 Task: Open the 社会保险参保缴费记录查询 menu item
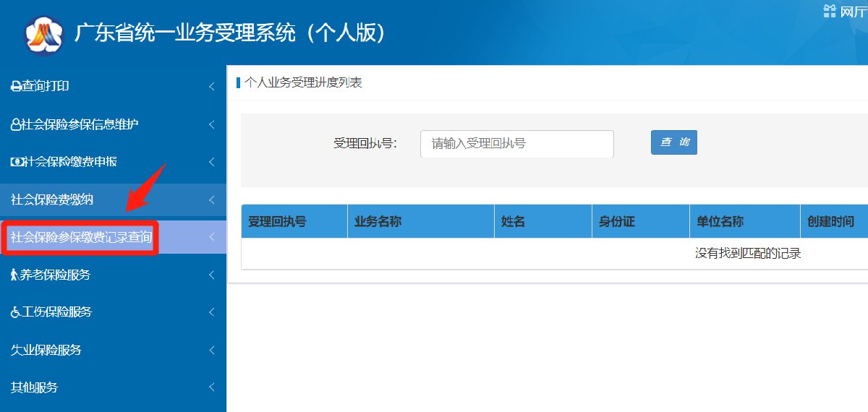[81, 237]
